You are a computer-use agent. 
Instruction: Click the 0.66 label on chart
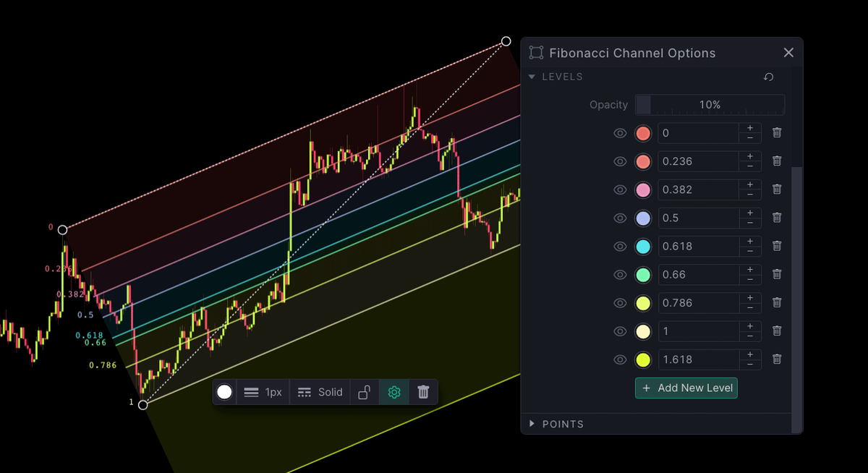tap(95, 343)
